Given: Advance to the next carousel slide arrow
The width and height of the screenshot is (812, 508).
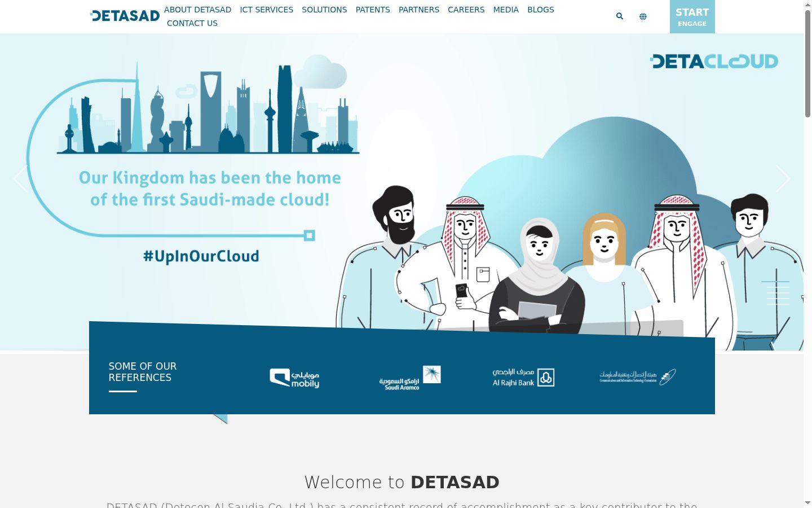Looking at the screenshot, I should coord(783,179).
